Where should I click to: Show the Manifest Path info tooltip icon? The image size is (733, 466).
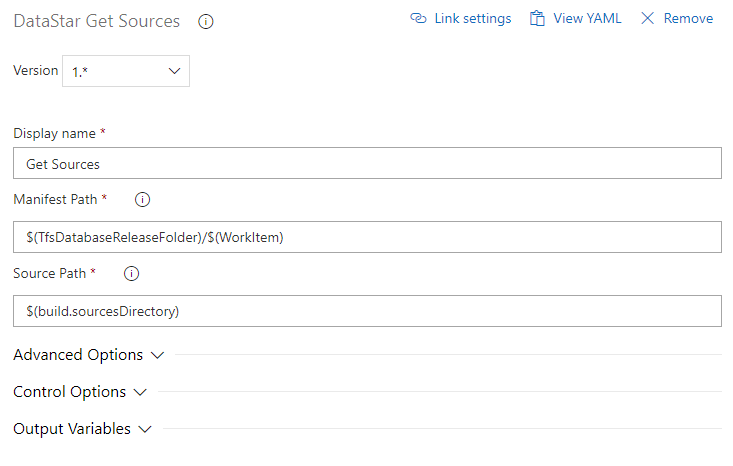click(x=142, y=200)
